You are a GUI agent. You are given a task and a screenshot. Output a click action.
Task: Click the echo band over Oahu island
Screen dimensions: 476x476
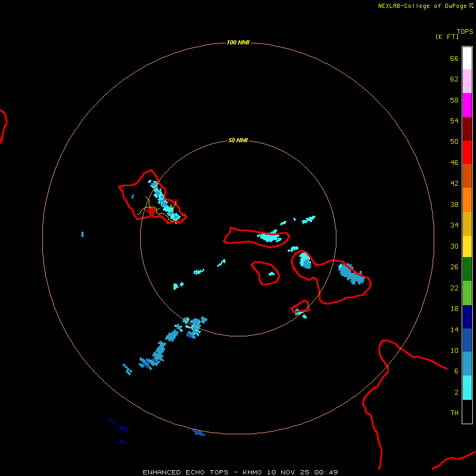[164, 201]
